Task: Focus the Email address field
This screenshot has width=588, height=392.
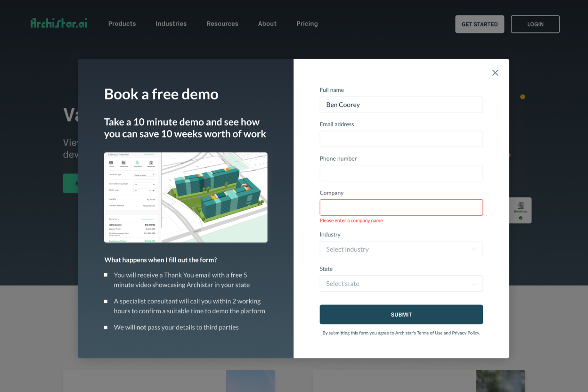Action: pyautogui.click(x=401, y=139)
